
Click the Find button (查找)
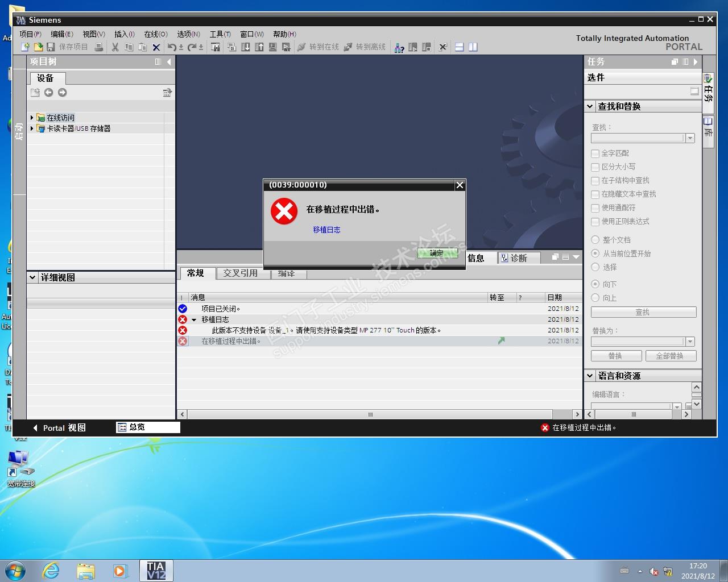pyautogui.click(x=643, y=312)
